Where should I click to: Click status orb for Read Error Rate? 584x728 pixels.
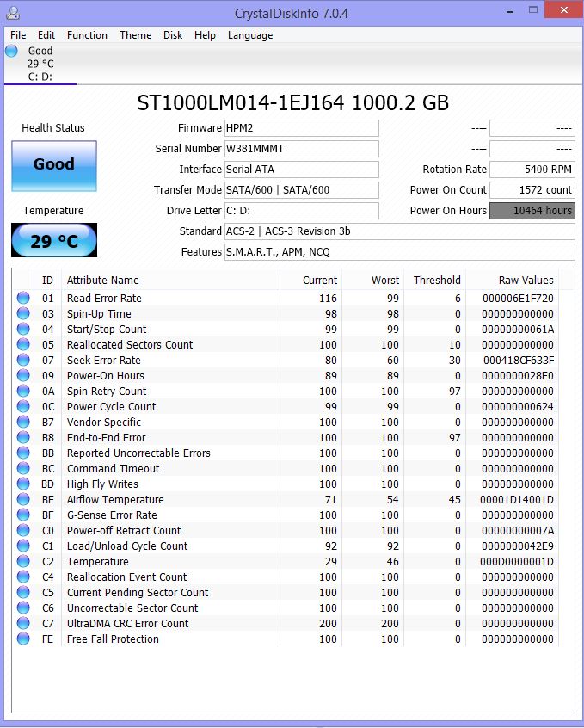(x=23, y=298)
